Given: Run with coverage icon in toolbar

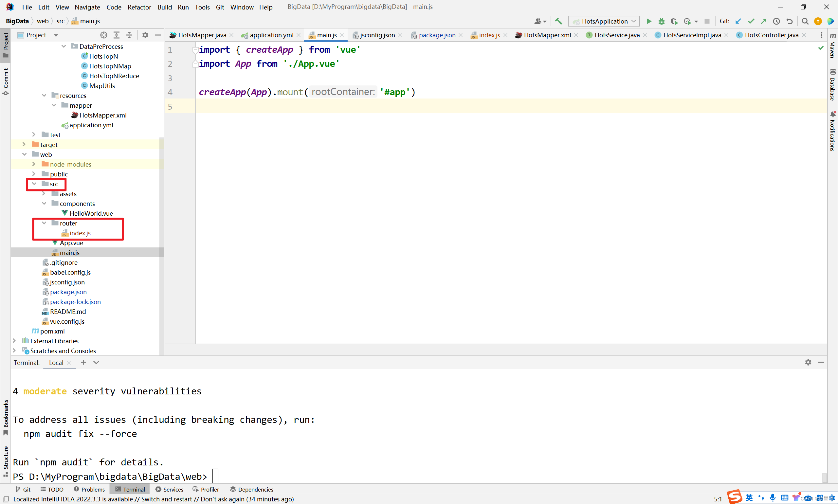Looking at the screenshot, I should (x=674, y=21).
